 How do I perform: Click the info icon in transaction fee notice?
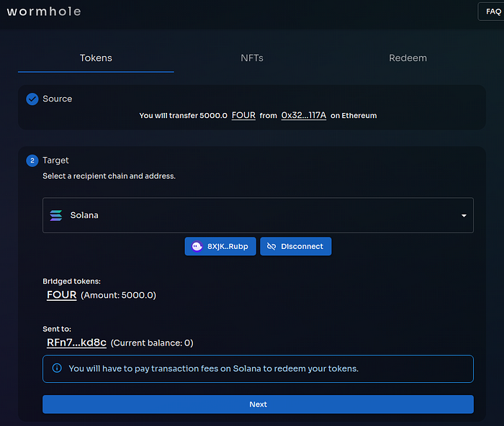coord(57,368)
